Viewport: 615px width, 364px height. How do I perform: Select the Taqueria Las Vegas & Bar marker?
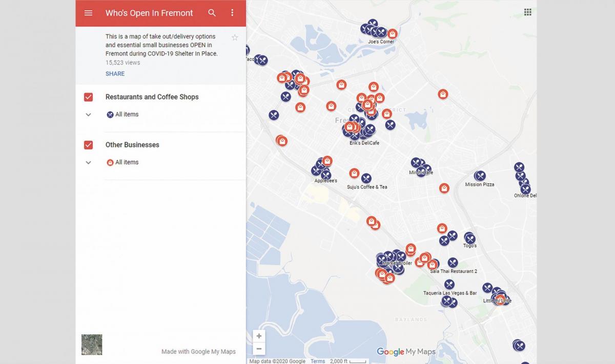449,284
